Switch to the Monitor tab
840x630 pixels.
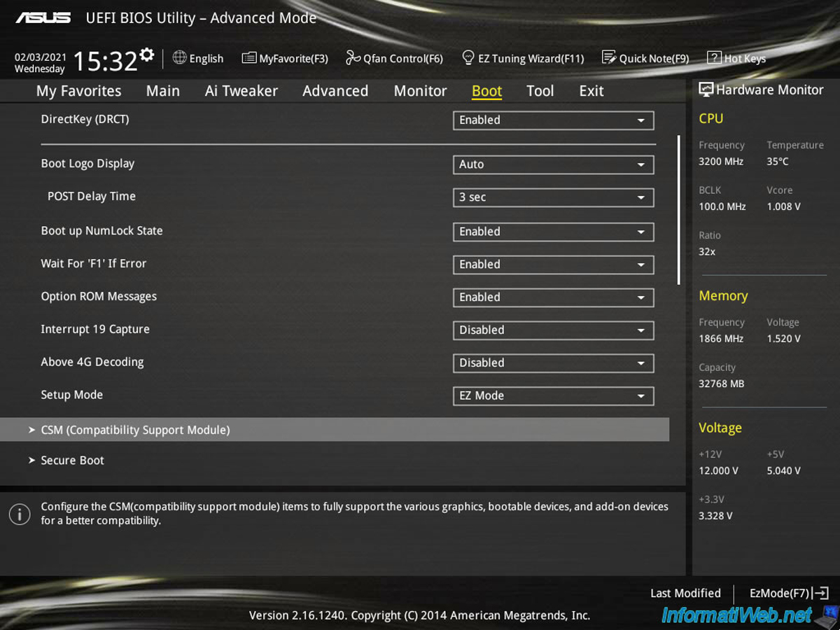[420, 91]
